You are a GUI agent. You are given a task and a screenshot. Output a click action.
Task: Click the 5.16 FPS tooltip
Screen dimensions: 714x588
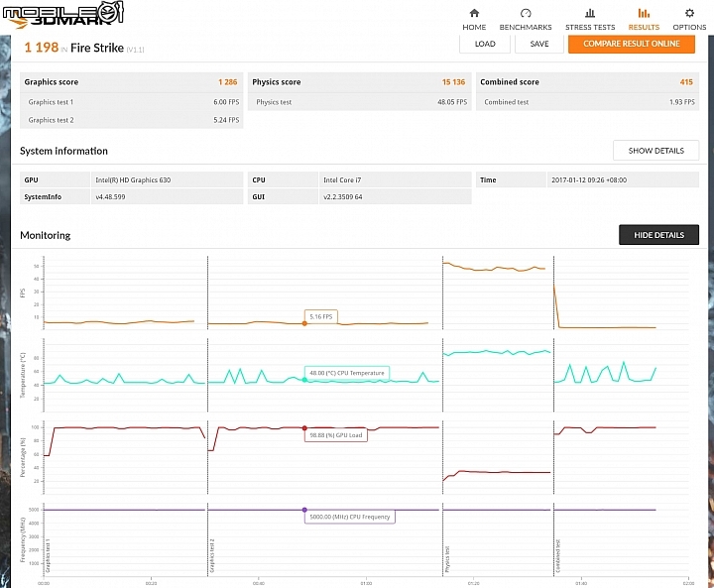[321, 316]
